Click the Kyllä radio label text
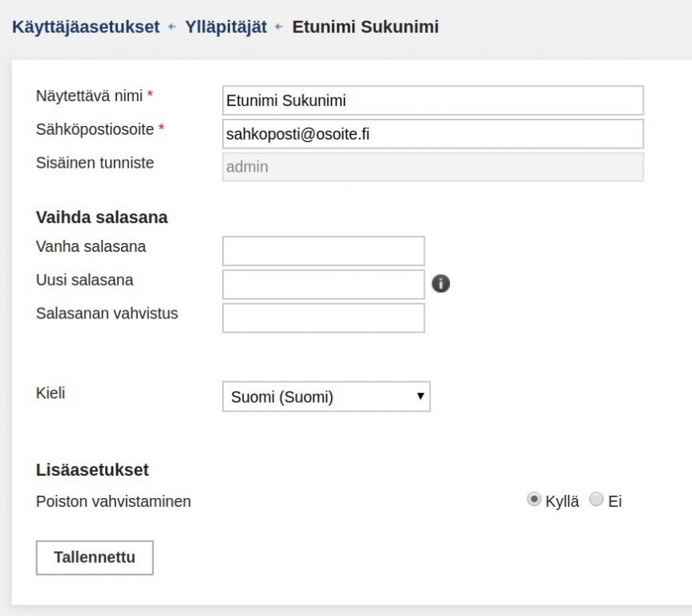The height and width of the screenshot is (616, 692). (562, 501)
